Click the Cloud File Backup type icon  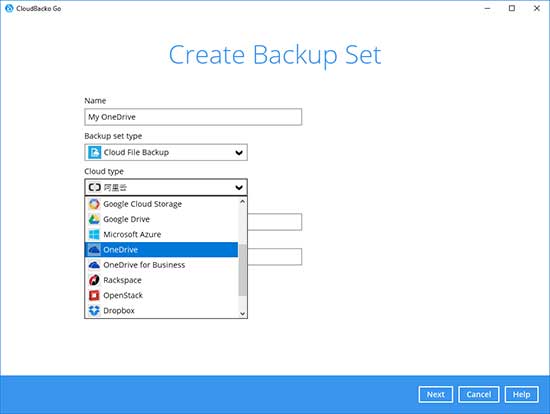click(94, 152)
